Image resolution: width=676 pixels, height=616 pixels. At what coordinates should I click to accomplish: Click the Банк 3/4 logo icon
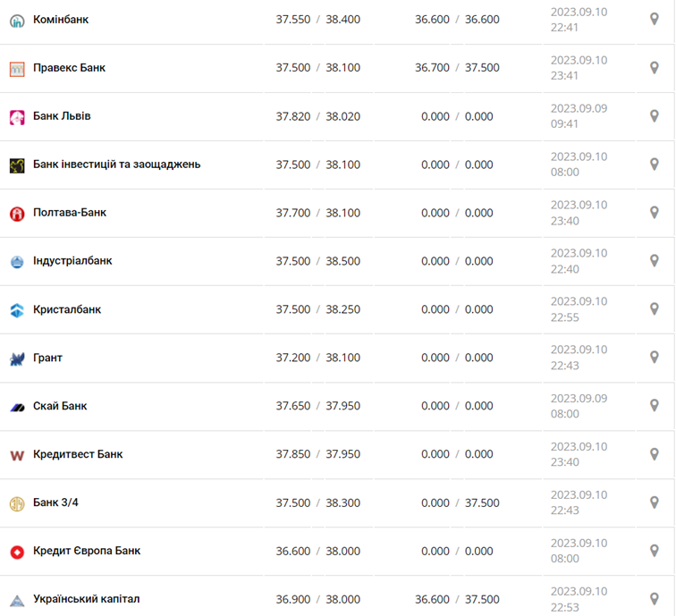coord(17,503)
